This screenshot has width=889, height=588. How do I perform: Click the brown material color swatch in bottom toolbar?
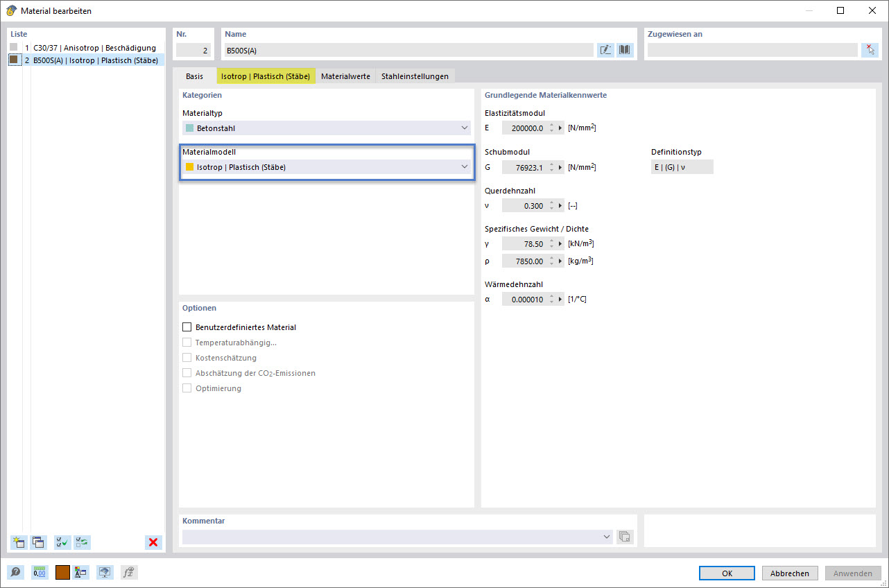[62, 573]
